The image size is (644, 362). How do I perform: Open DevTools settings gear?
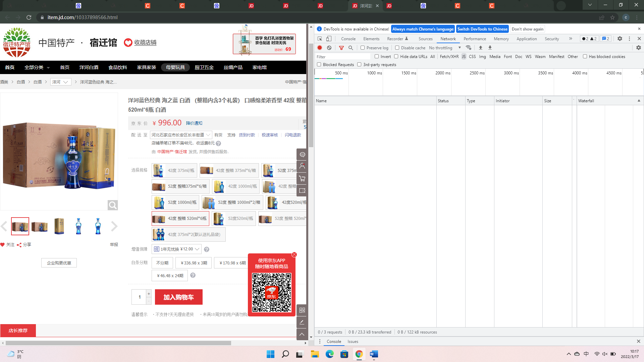(x=620, y=39)
